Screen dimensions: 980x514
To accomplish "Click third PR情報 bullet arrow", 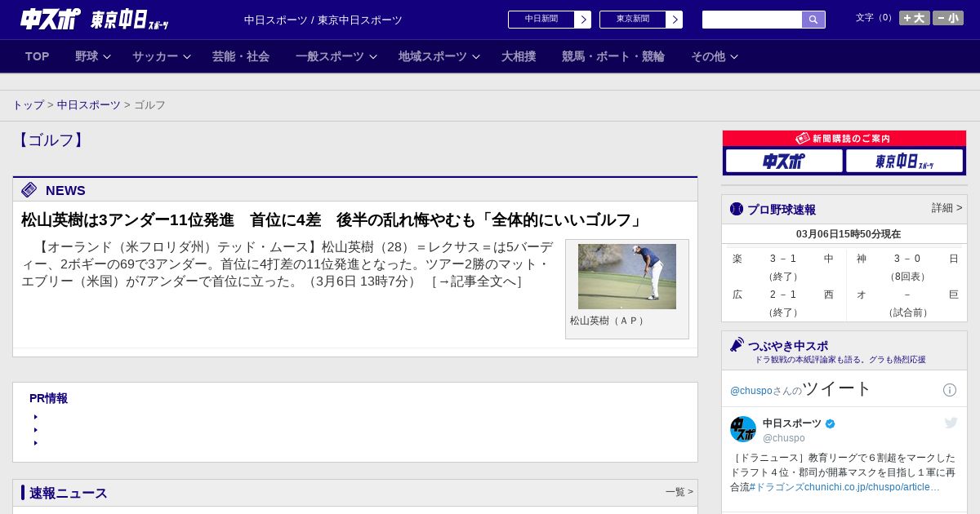I will tap(36, 443).
